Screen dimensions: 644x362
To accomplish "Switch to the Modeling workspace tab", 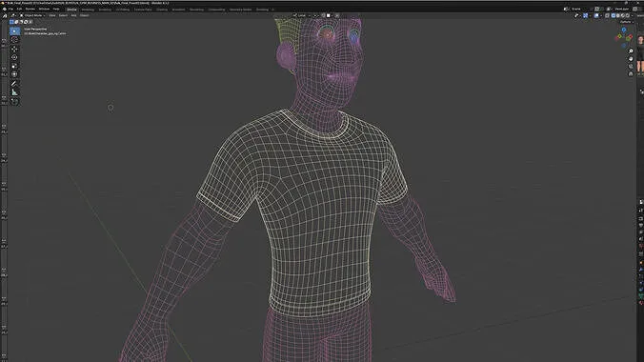I will [x=88, y=10].
